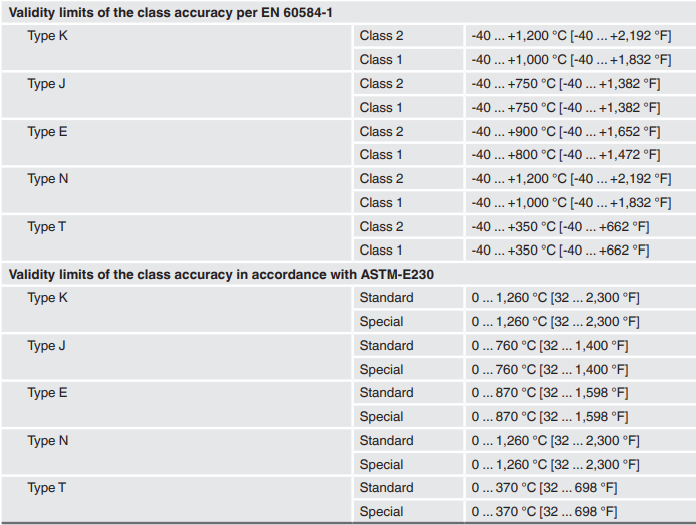This screenshot has width=696, height=525.
Task: Click Special cell in ASTM Type T row
Action: 382,512
